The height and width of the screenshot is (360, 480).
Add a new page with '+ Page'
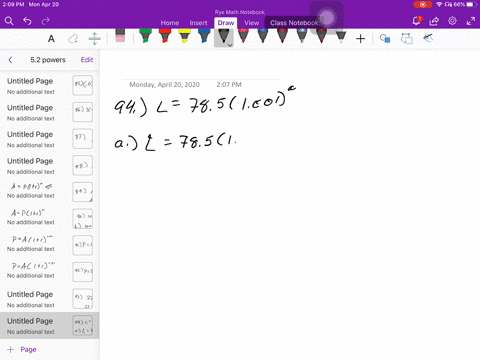coord(22,349)
